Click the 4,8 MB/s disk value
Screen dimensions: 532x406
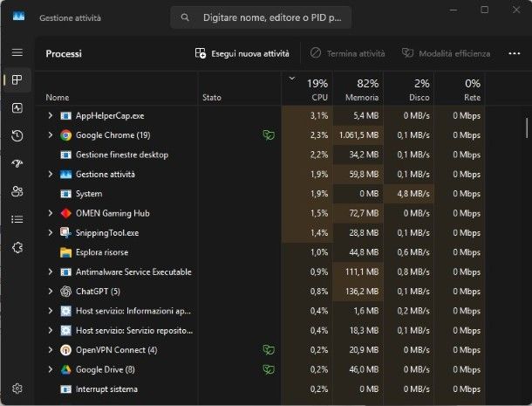[x=413, y=194]
